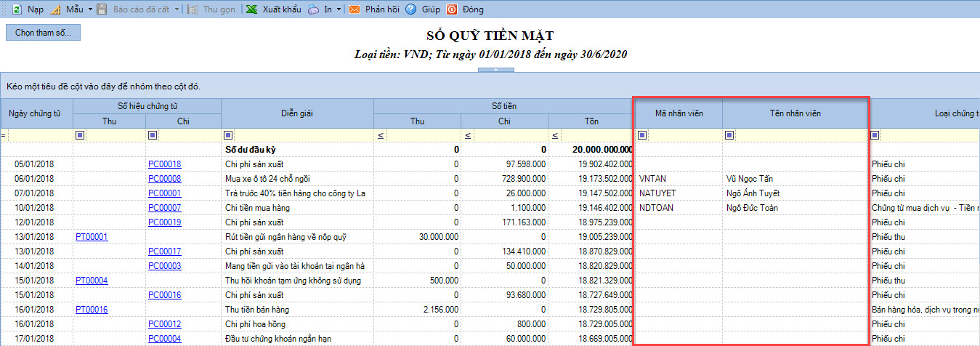980x346 pixels.
Task: Select the amount cell 30.000.000
Action: click(x=417, y=237)
